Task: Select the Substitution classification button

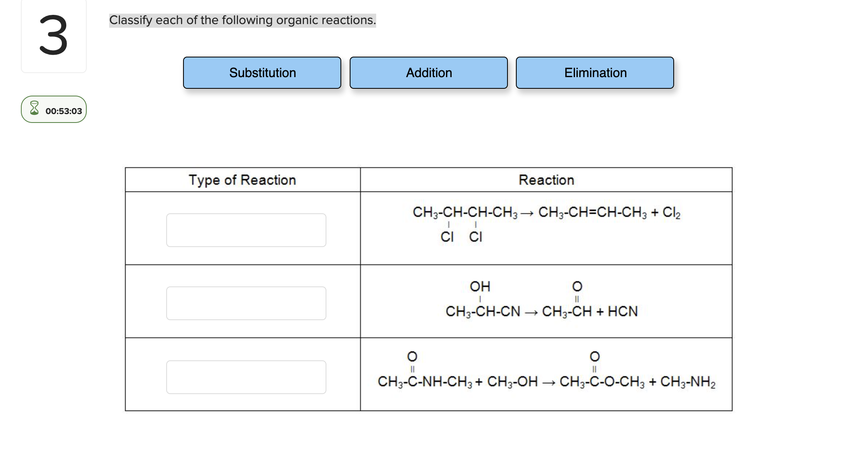Action: tap(262, 73)
